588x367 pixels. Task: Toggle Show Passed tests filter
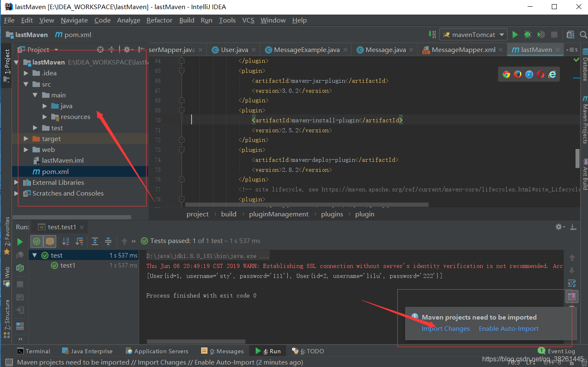pos(37,241)
